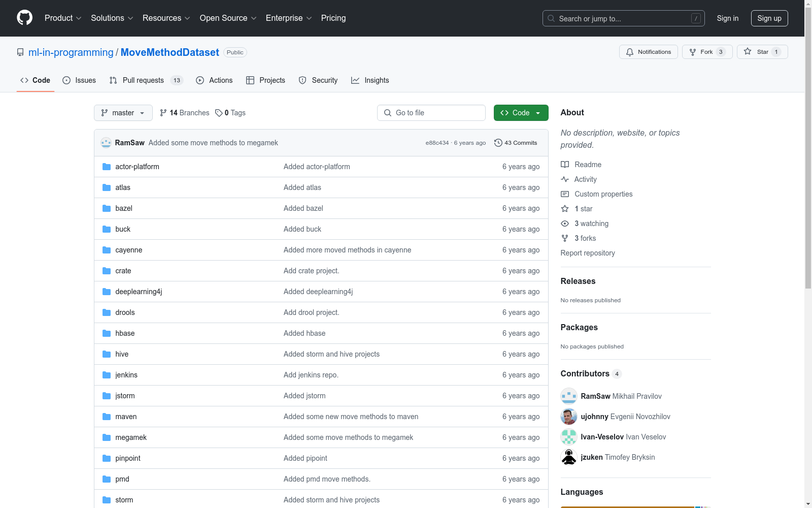Star the repository with the Star button
This screenshot has width=812, height=508.
(762, 52)
